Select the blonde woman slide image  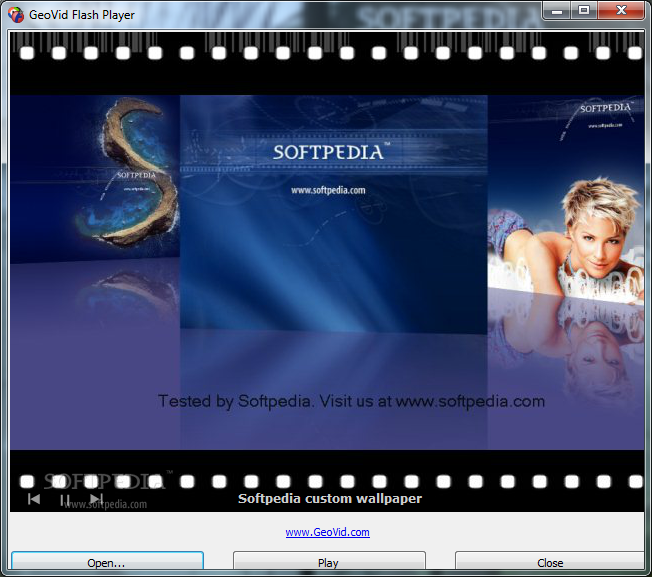(x=566, y=202)
